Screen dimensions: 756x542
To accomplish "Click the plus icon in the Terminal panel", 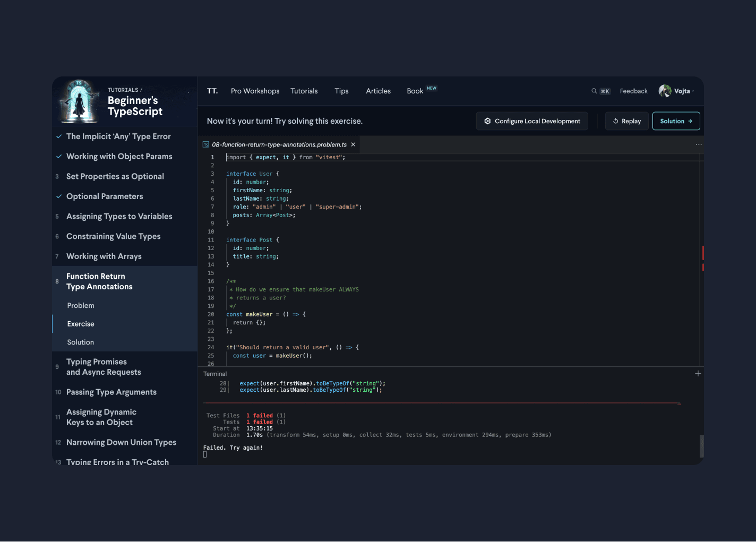I will (698, 373).
